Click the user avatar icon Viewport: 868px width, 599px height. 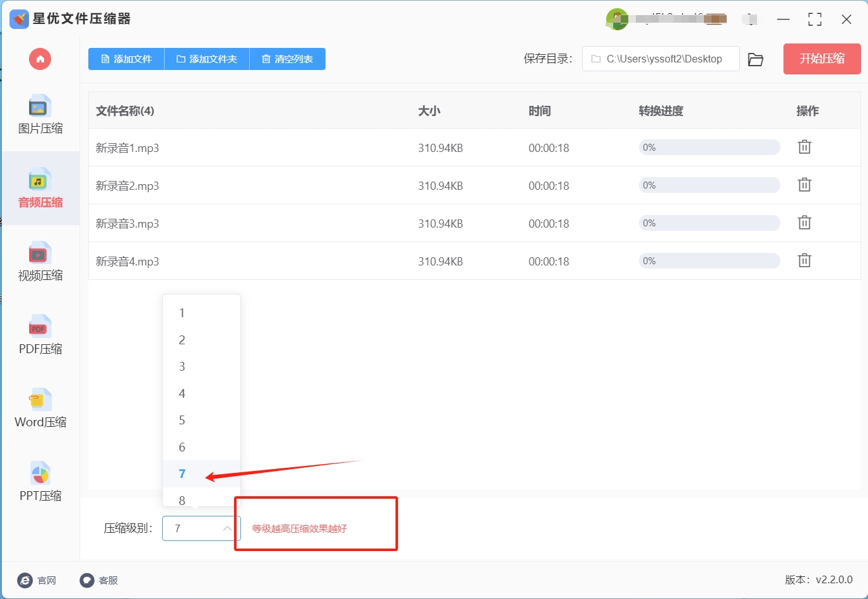click(616, 19)
